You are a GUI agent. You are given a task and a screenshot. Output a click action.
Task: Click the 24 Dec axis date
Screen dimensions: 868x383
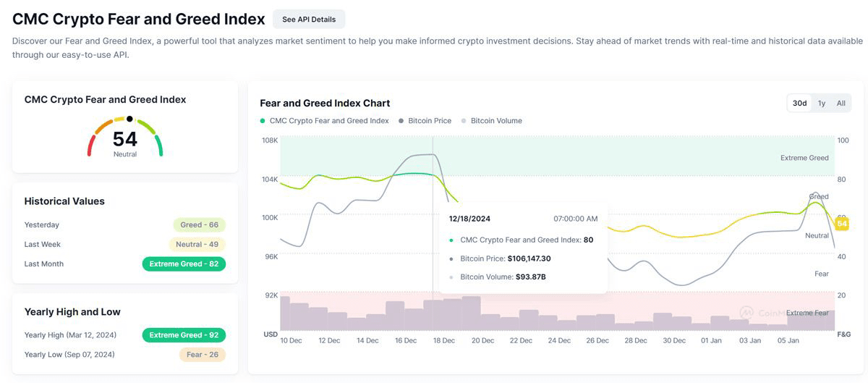(x=559, y=340)
